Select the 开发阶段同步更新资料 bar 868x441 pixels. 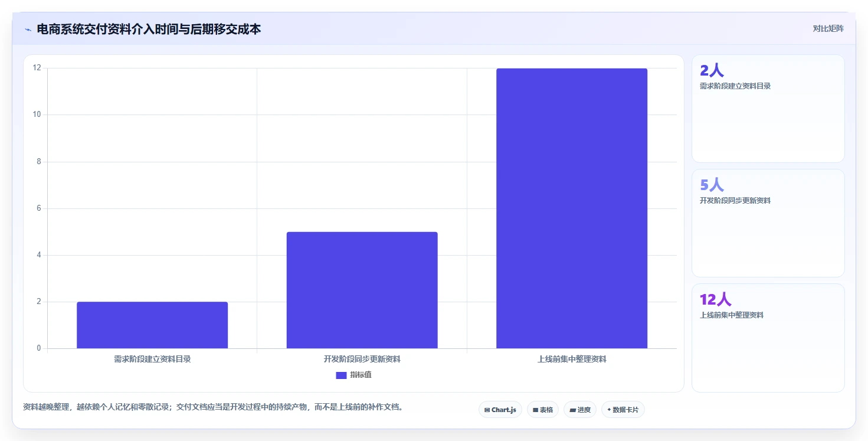[362, 290]
